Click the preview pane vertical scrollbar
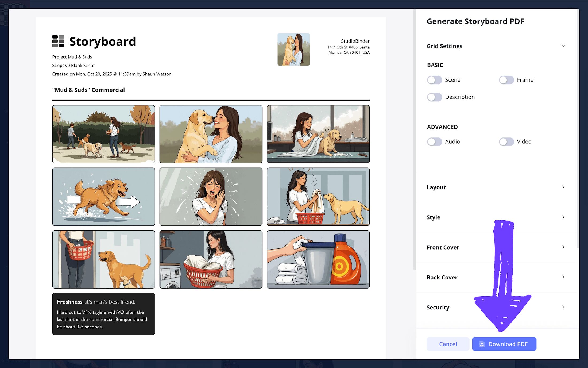588x368 pixels. click(x=415, y=139)
